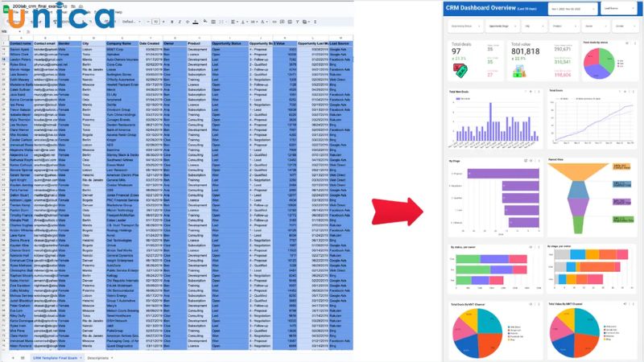
Task: Open the Lead Source dashboard filter
Action: (618, 8)
